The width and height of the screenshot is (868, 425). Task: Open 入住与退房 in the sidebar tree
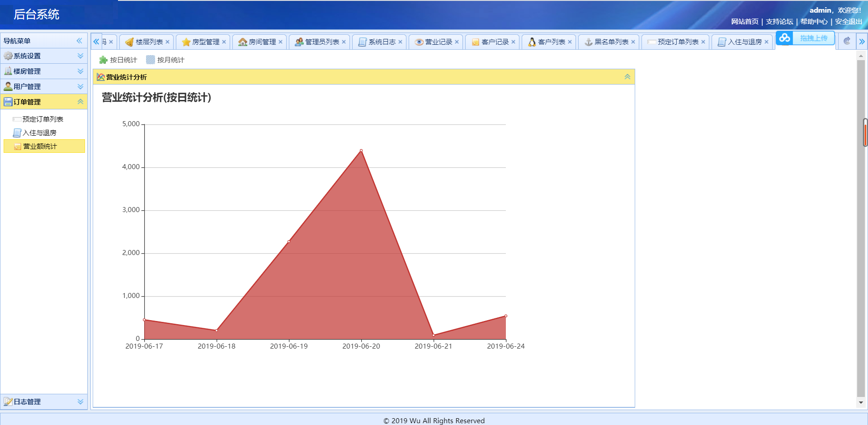click(x=39, y=133)
